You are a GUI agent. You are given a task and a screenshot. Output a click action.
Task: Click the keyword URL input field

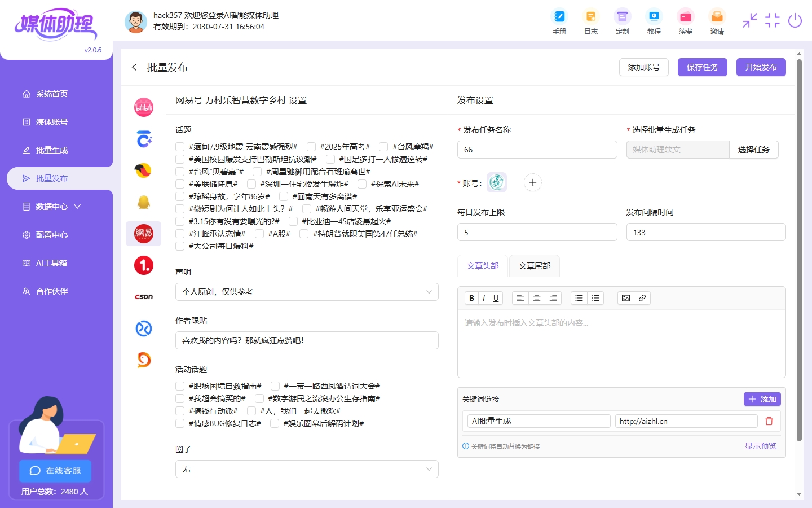tap(686, 421)
